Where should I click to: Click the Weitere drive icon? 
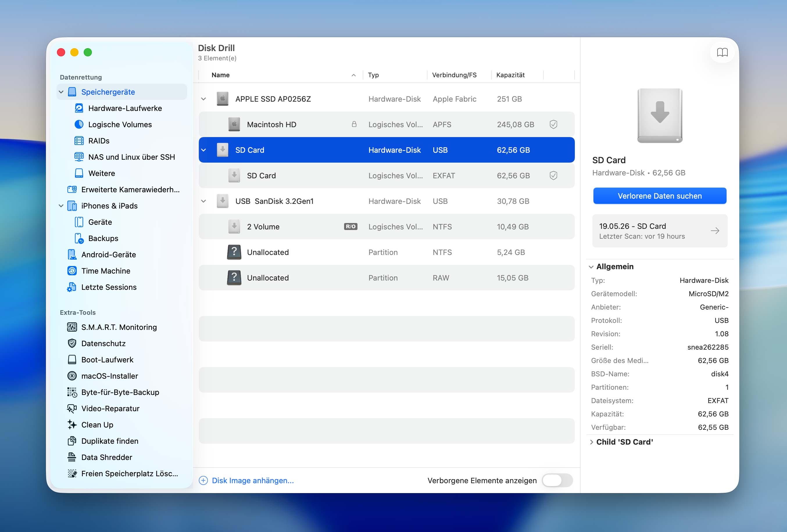coord(79,173)
